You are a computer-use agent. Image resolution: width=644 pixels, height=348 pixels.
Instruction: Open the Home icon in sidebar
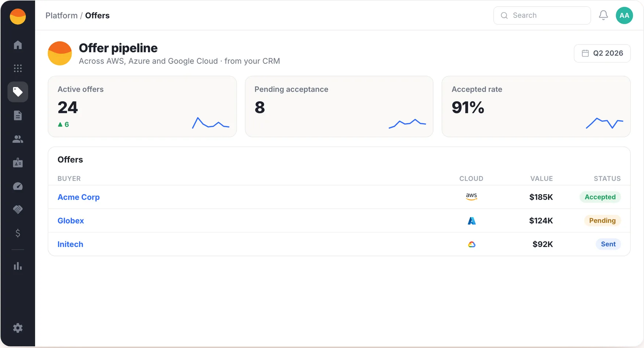point(18,45)
